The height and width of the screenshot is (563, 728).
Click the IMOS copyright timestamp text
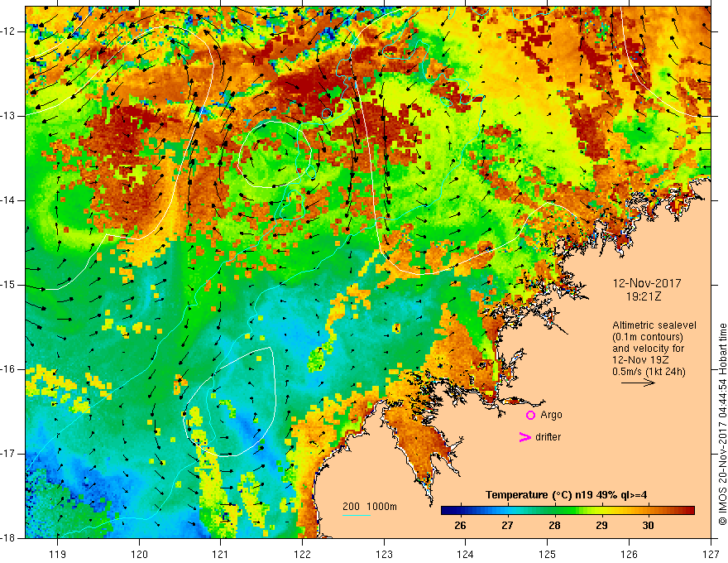pos(722,424)
